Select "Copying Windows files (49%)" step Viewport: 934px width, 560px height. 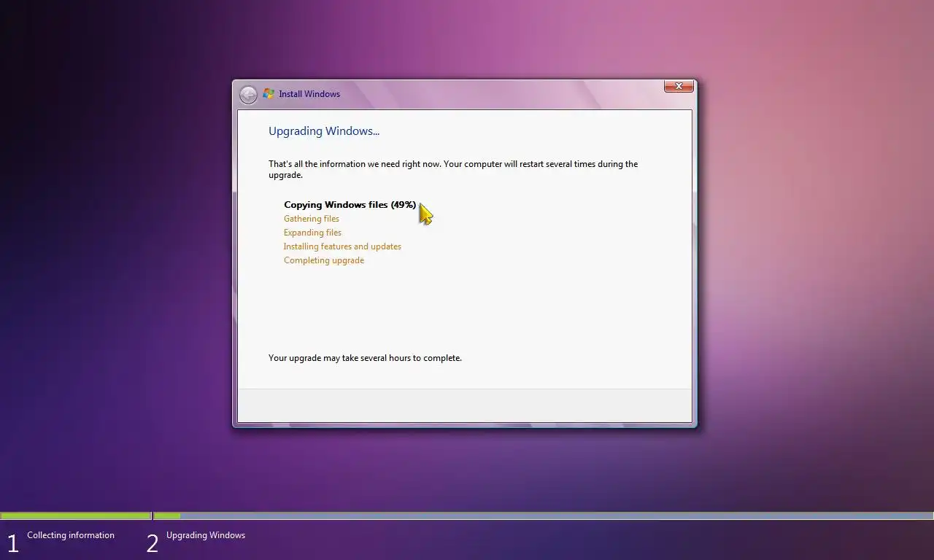tap(350, 205)
